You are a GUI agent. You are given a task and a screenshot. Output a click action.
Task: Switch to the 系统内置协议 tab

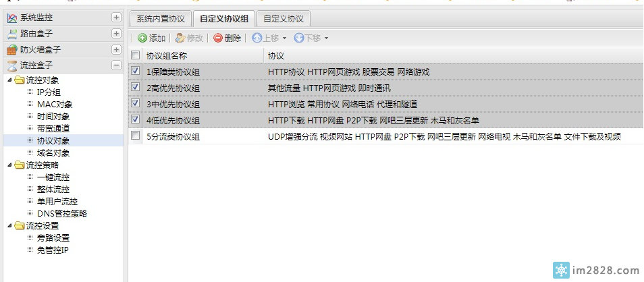[x=160, y=19]
